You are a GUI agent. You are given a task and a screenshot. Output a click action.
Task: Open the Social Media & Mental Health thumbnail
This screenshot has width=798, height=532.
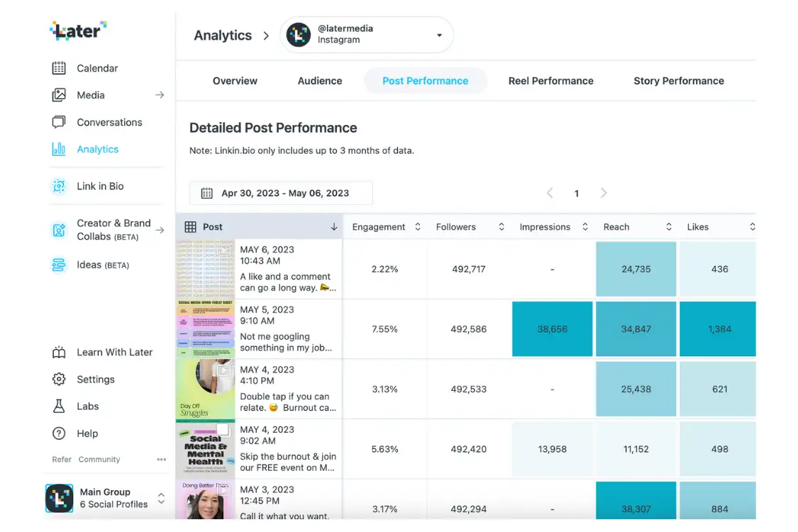tap(206, 449)
